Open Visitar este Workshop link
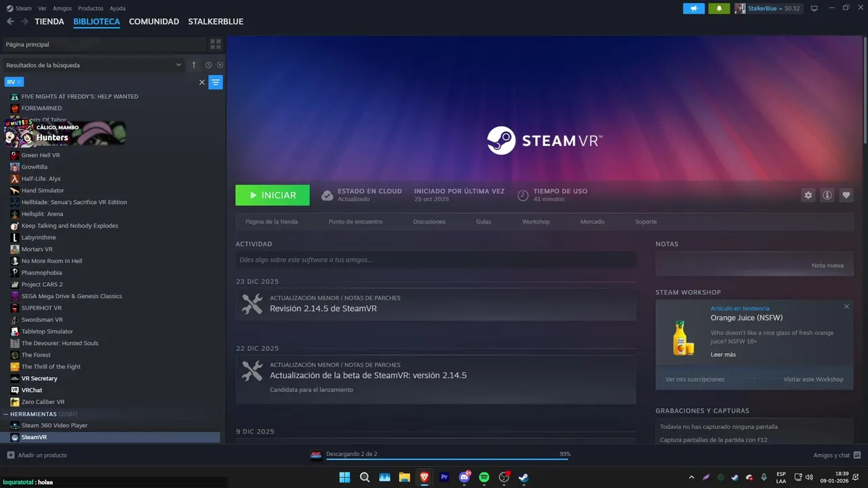This screenshot has height=488, width=868. (813, 380)
